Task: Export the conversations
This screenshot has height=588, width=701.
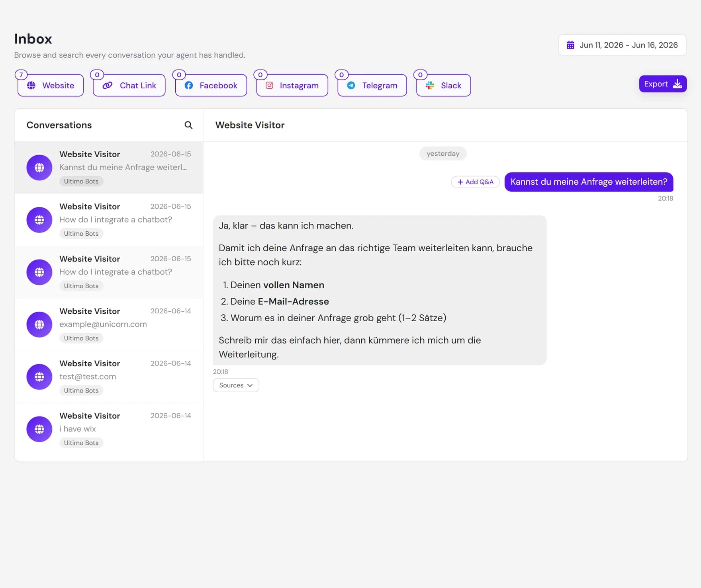Action: coord(663,84)
